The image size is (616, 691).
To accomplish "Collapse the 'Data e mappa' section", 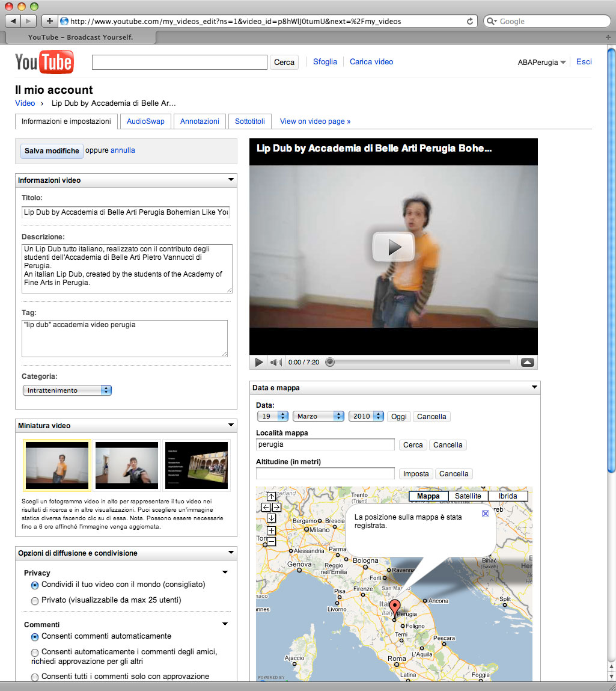I will coord(534,387).
